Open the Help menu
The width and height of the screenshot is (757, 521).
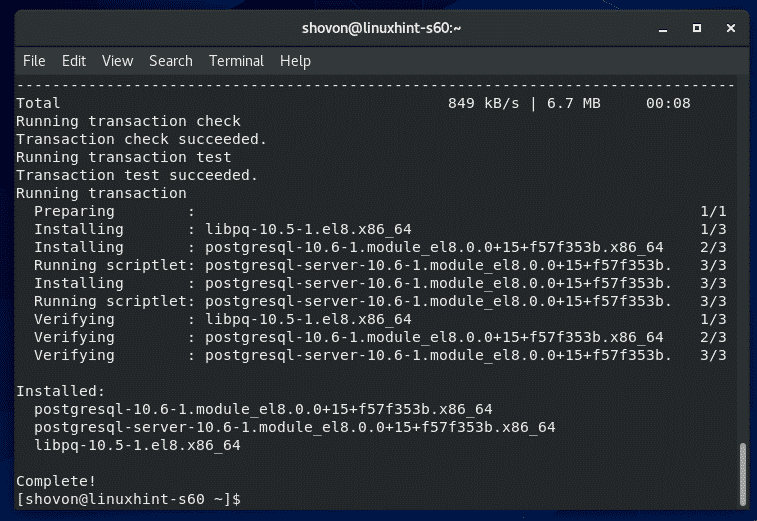tap(295, 61)
